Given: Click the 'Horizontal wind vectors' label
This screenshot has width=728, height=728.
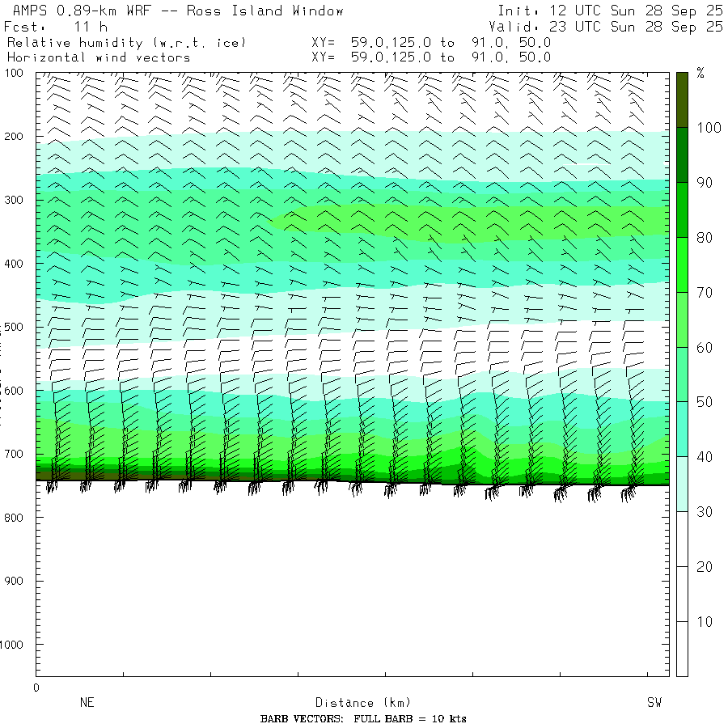Looking at the screenshot, I should 99,57.
